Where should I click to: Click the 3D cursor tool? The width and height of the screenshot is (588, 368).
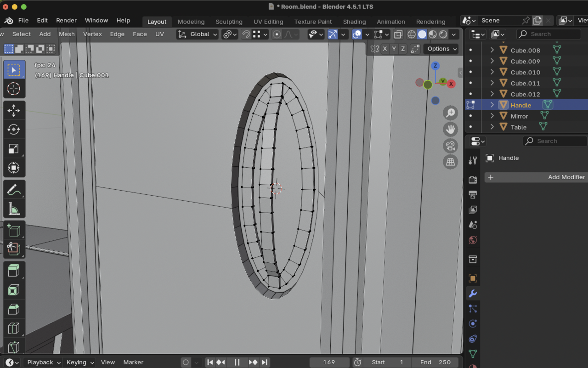14,89
